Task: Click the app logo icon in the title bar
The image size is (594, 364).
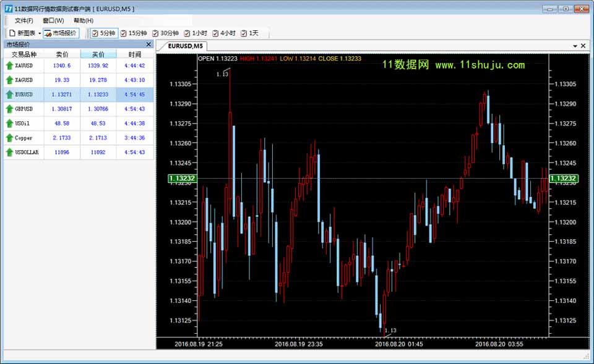Action: pyautogui.click(x=8, y=8)
